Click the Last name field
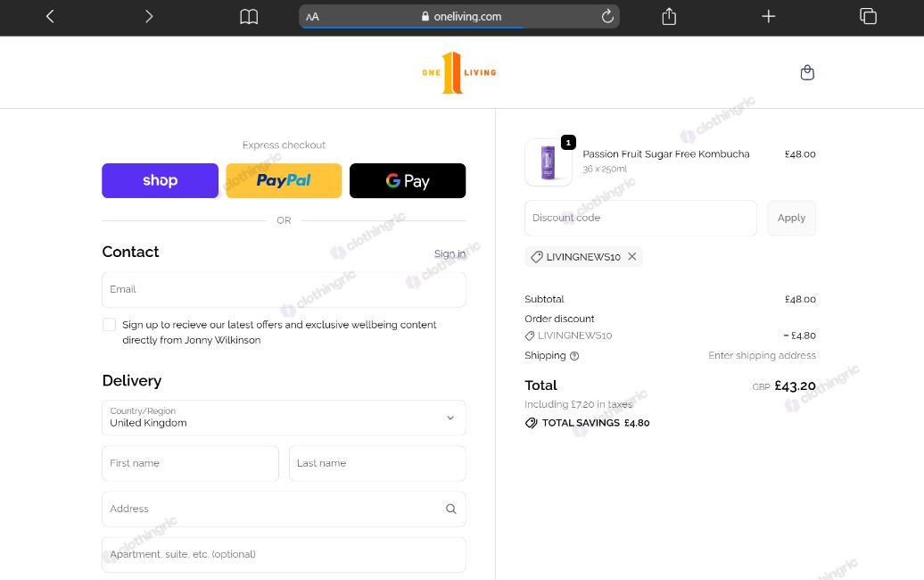The image size is (924, 580). tap(378, 463)
